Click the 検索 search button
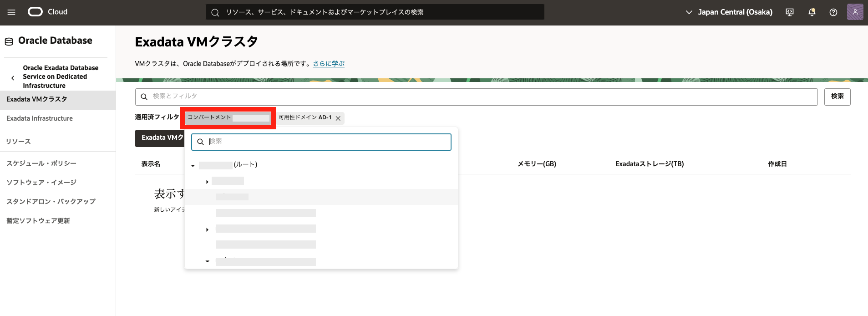This screenshot has width=868, height=316. [x=837, y=97]
